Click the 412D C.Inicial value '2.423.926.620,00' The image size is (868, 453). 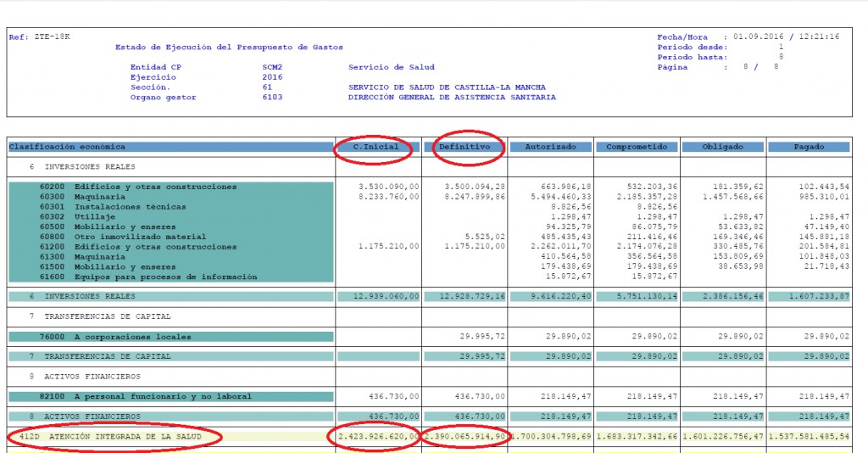tap(379, 436)
